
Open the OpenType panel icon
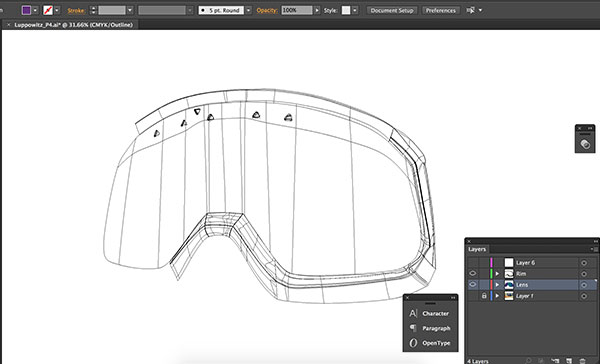(x=413, y=343)
